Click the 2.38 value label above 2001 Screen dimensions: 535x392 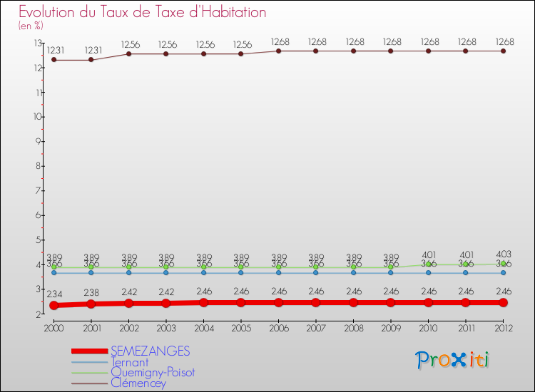(x=91, y=293)
